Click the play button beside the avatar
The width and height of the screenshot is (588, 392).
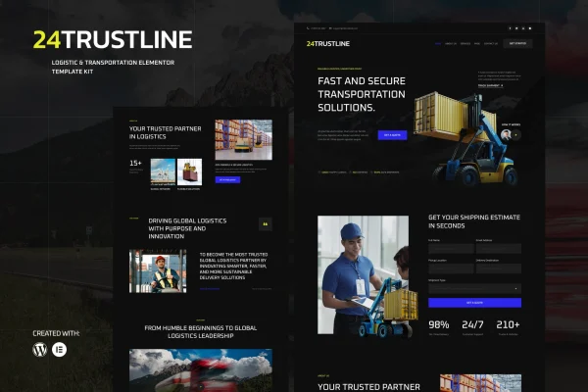516,134
